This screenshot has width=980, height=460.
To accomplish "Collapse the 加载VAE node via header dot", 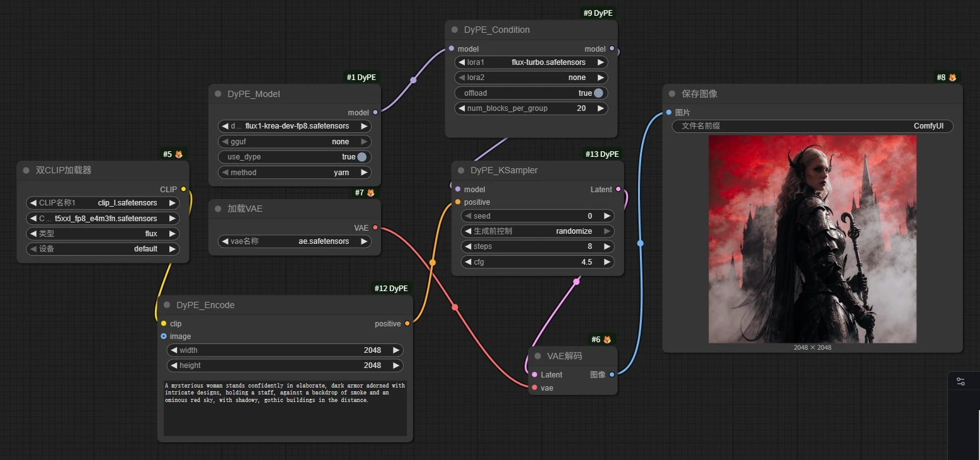I will coord(219,209).
